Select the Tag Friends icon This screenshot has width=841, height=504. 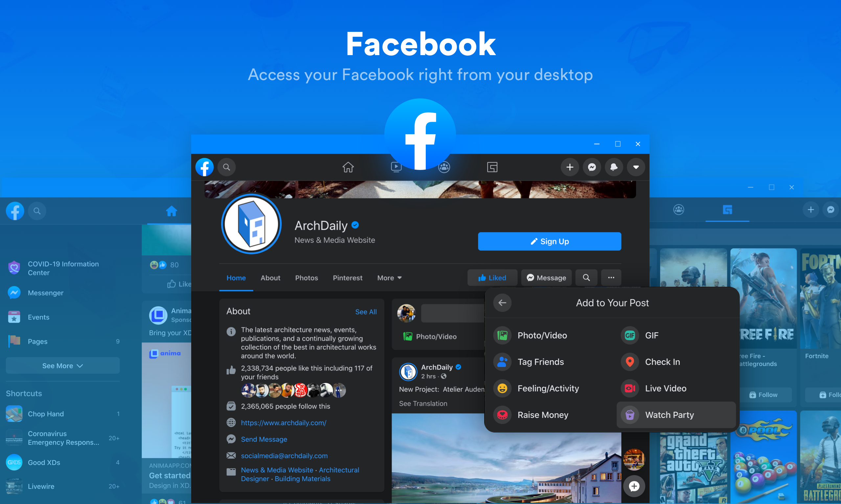click(503, 362)
